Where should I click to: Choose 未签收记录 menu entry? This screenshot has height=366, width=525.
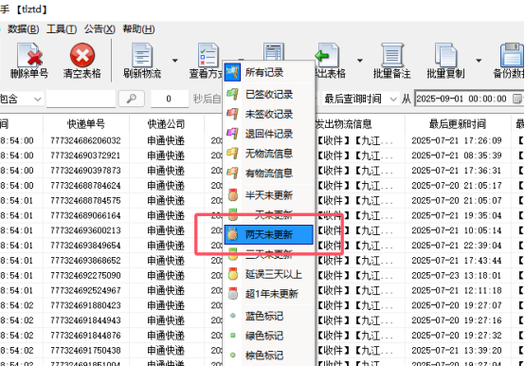pyautogui.click(x=269, y=114)
